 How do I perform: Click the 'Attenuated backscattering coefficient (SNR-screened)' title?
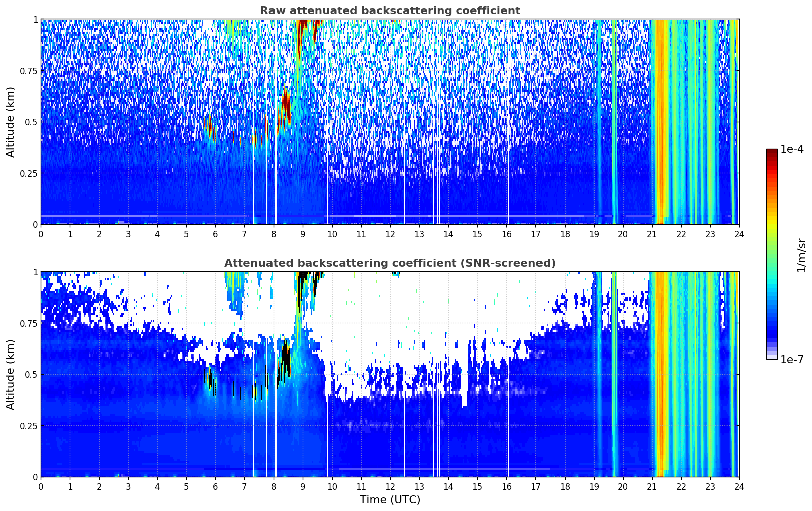pos(390,263)
